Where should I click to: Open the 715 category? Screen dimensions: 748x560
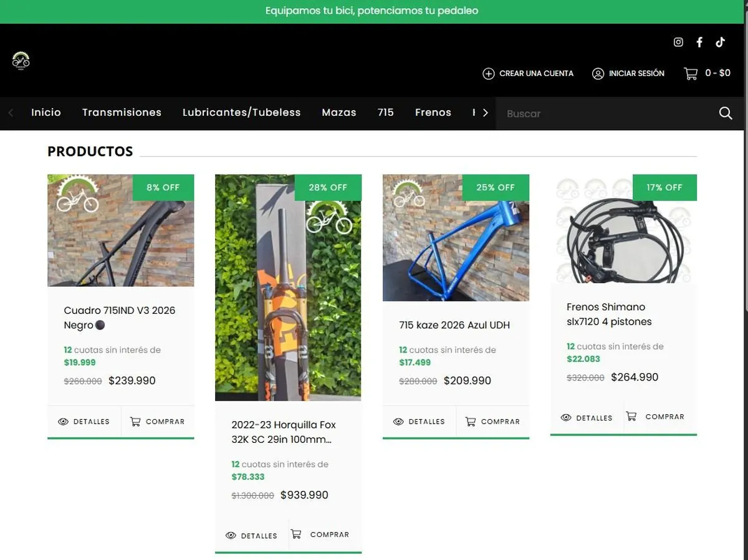coord(386,113)
